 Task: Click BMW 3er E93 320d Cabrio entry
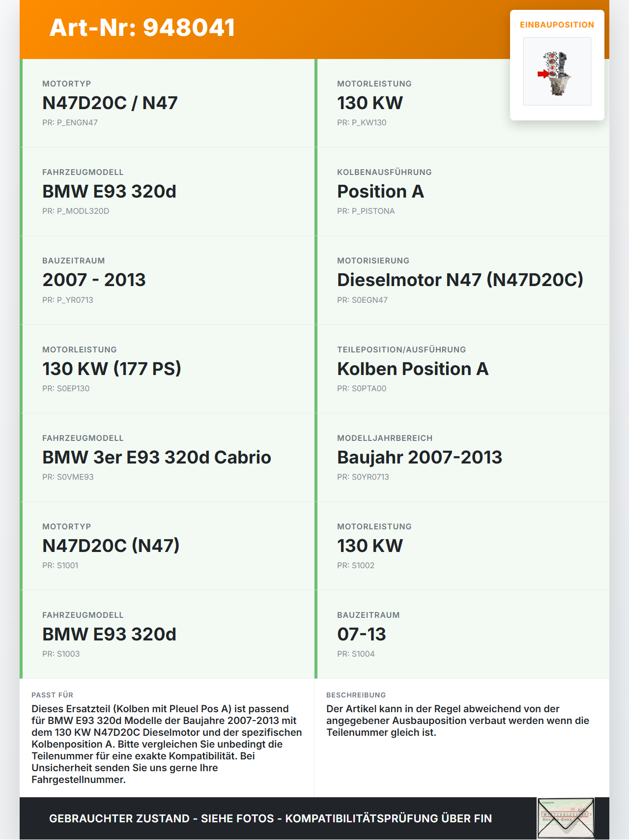pos(157,457)
